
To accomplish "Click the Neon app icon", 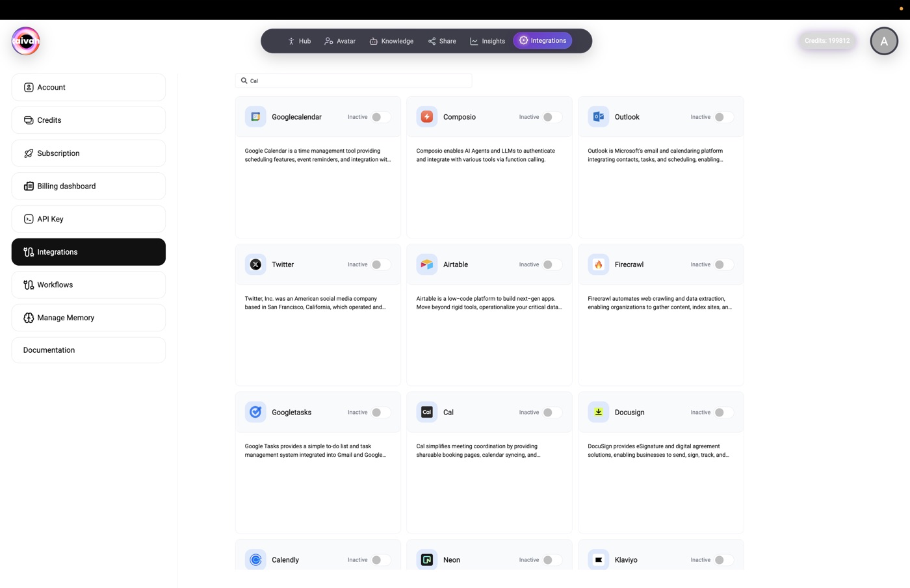I will tap(427, 559).
